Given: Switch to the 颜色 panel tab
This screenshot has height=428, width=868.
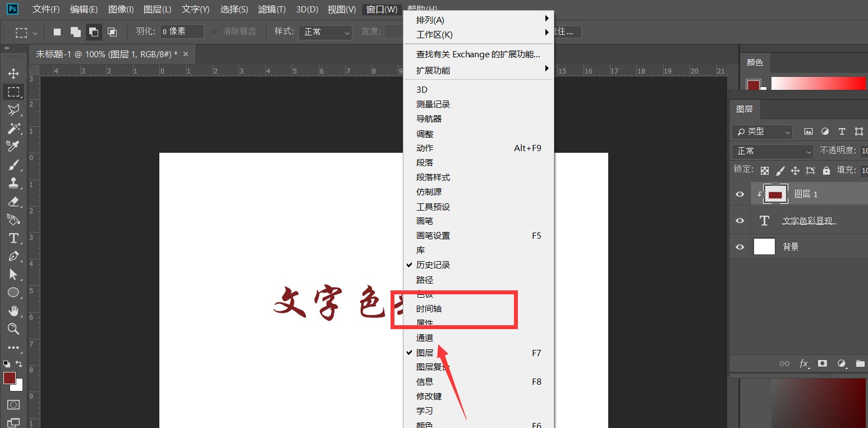Looking at the screenshot, I should [x=755, y=62].
